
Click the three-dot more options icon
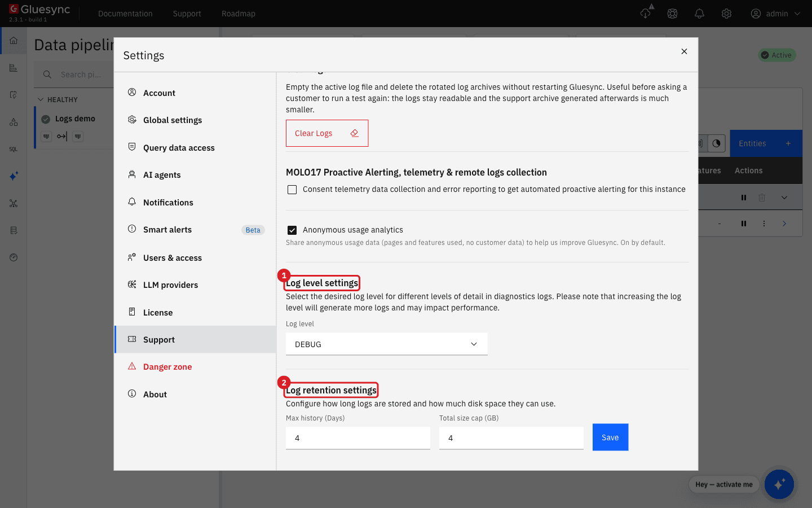764,224
